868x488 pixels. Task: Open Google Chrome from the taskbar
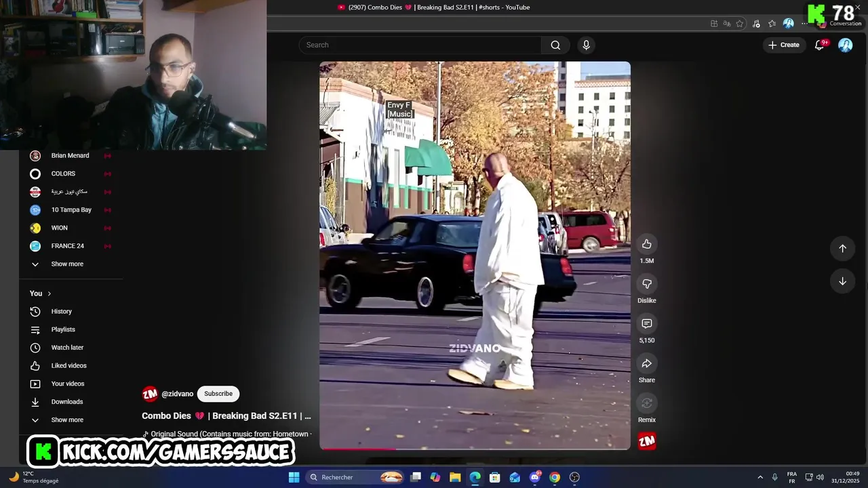tap(555, 477)
